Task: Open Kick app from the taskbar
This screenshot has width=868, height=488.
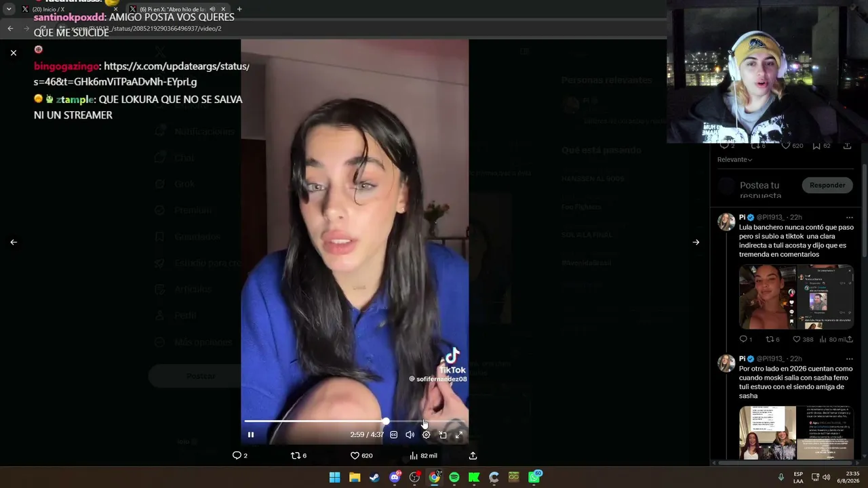Action: click(x=474, y=477)
